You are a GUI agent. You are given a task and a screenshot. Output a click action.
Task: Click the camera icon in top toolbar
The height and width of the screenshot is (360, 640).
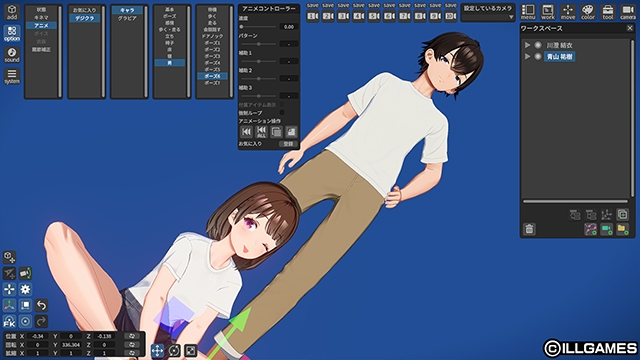click(x=628, y=12)
